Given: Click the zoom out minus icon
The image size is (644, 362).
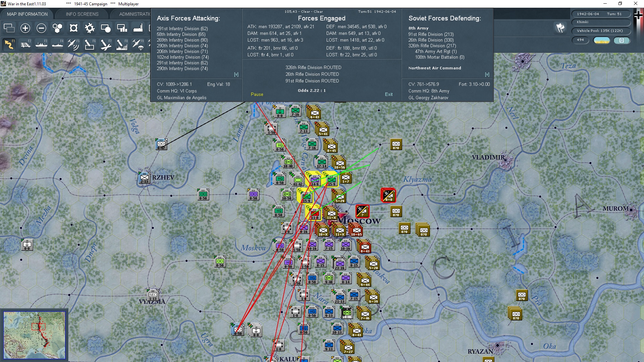Looking at the screenshot, I should point(41,28).
